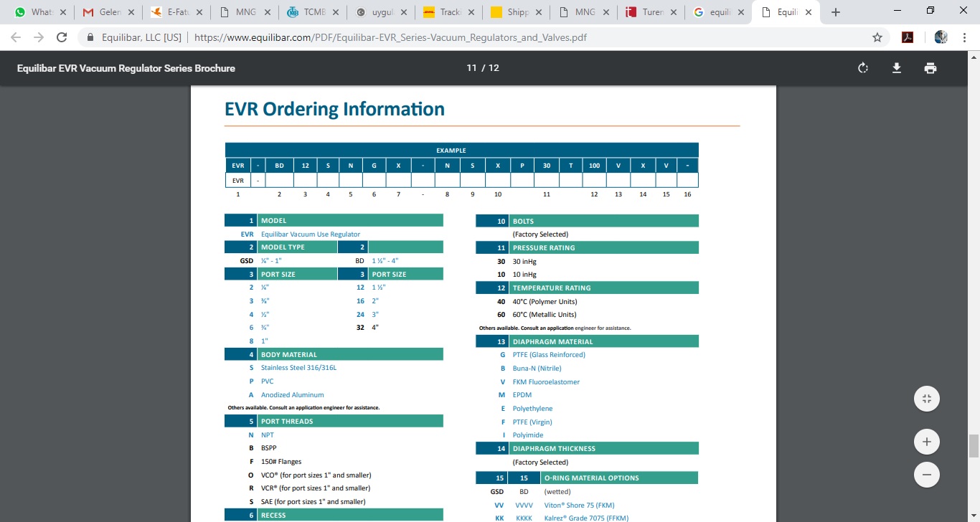This screenshot has width=980, height=522.
Task: Click the BSPP thread row
Action: tap(263, 448)
